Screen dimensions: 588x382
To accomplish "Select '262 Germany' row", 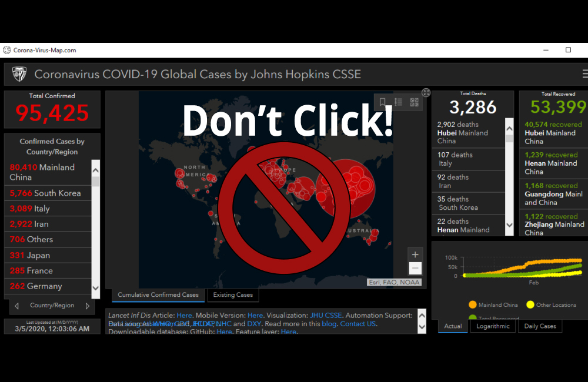I will pos(48,286).
